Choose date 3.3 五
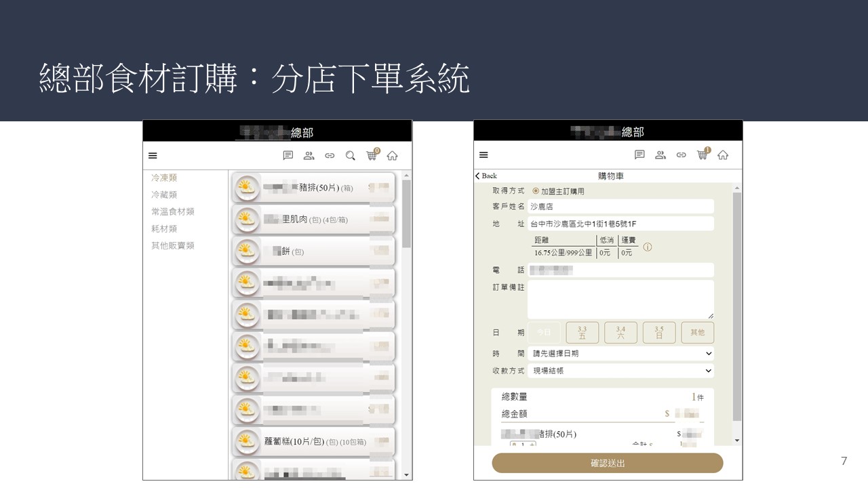The image size is (868, 488). (x=582, y=332)
